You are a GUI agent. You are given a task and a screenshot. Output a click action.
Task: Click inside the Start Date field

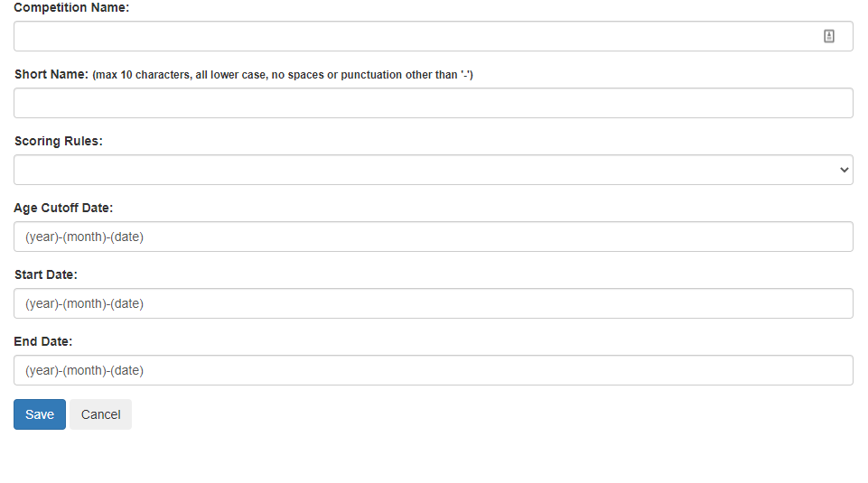click(x=434, y=303)
